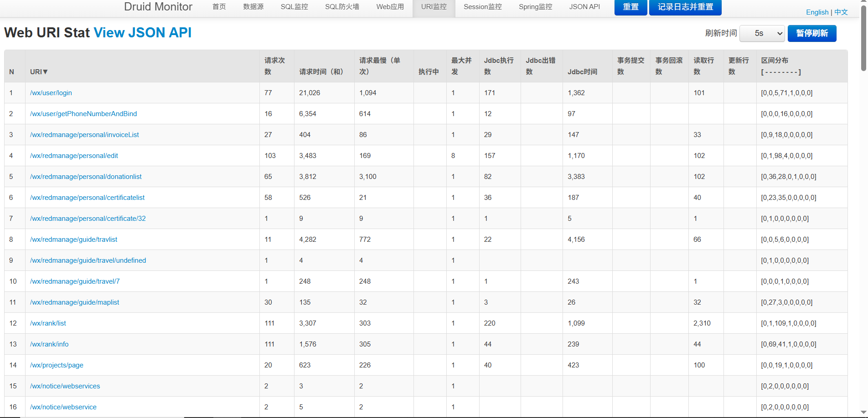The height and width of the screenshot is (418, 868).
Task: Sort by the Jdbc时间 column header
Action: tap(582, 71)
